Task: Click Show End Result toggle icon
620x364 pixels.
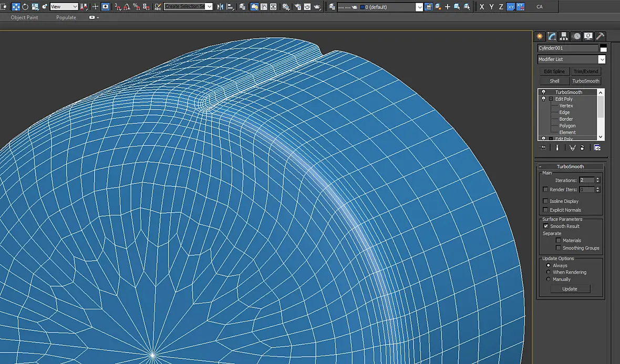Action: tap(557, 148)
